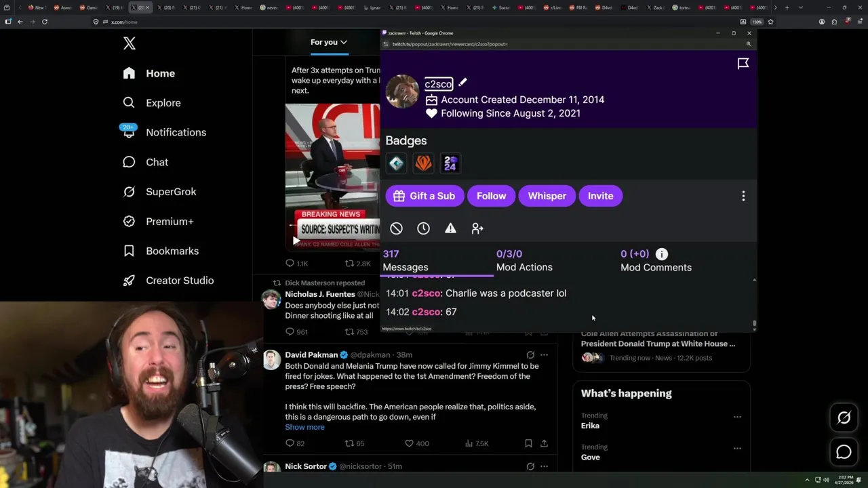Click the flag report icon in viewer card
This screenshot has height=488, width=868.
(743, 64)
